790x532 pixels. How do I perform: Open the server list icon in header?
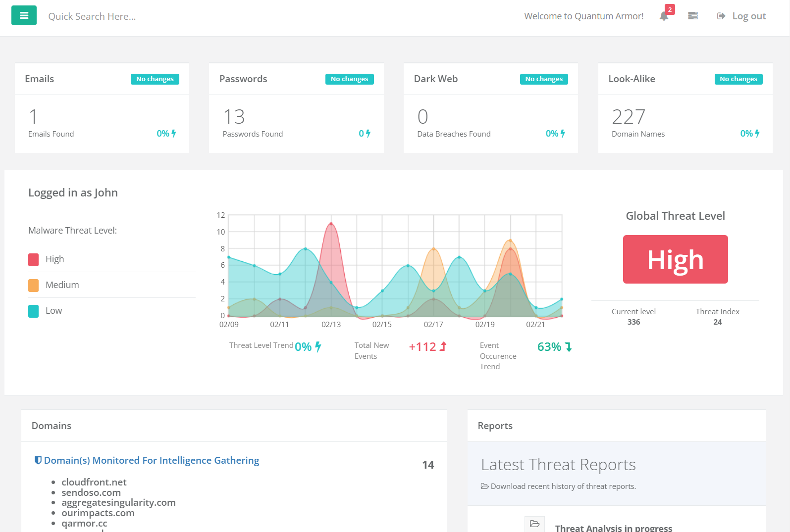pos(693,16)
